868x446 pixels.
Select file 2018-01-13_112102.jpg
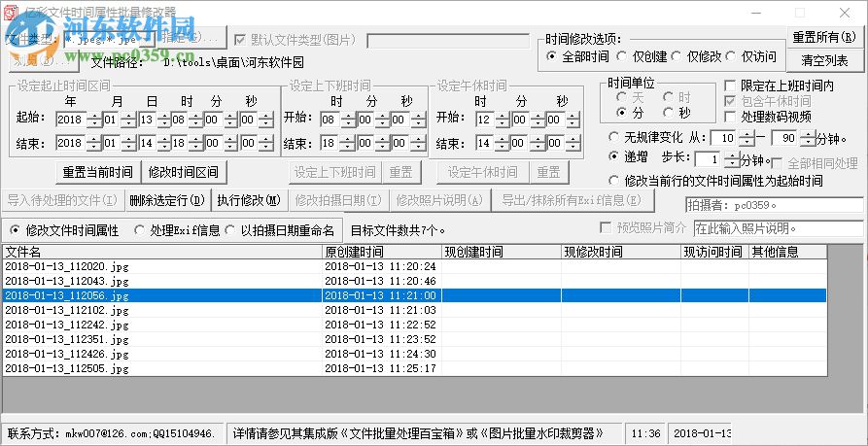click(162, 310)
